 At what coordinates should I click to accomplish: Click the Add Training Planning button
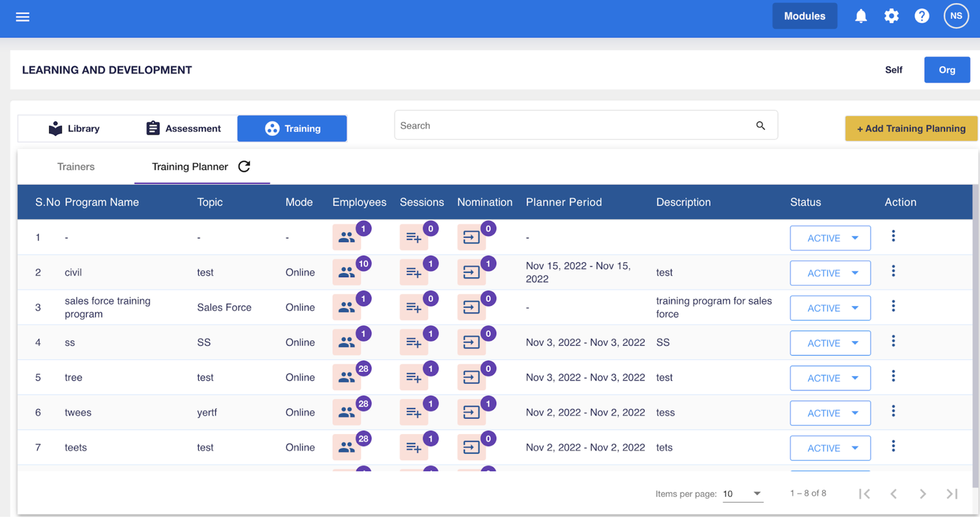pyautogui.click(x=911, y=129)
